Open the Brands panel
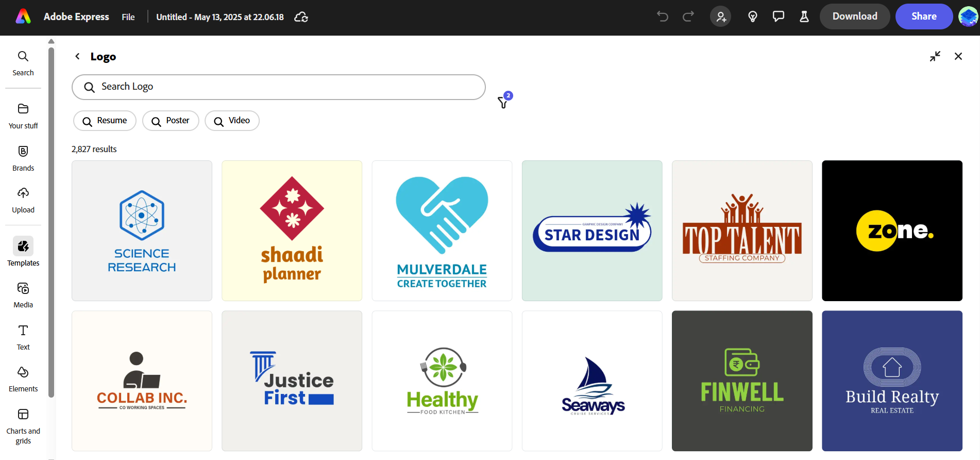 point(23,157)
